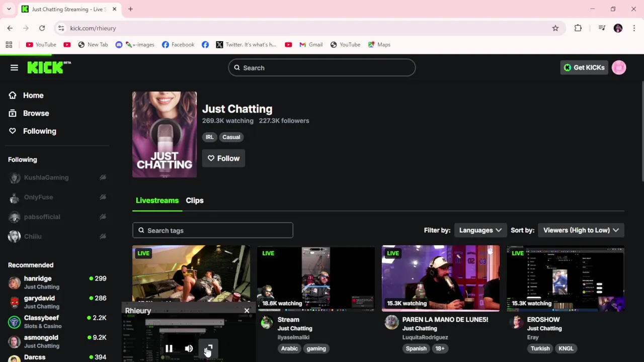Click the heart icon beside Following
Image resolution: width=644 pixels, height=362 pixels.
(x=13, y=131)
